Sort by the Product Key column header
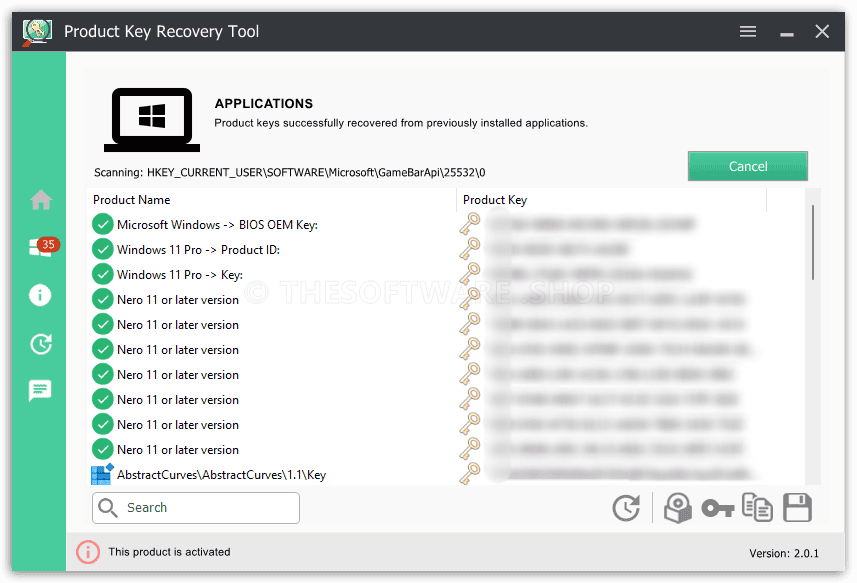857x583 pixels. [495, 200]
